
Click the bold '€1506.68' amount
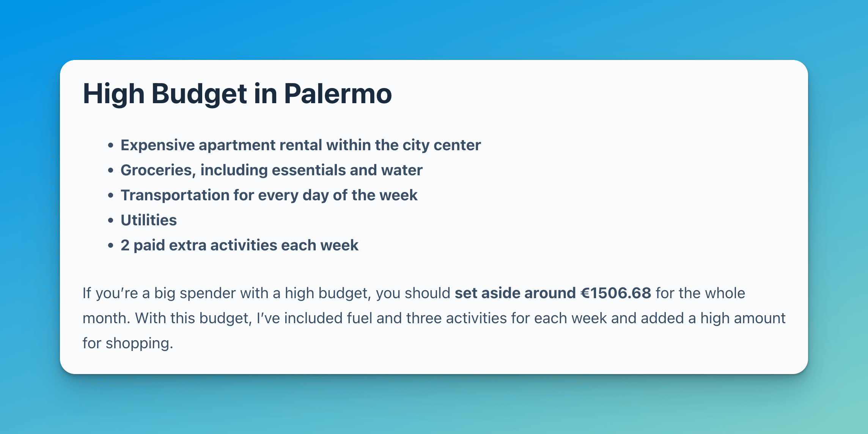point(616,293)
